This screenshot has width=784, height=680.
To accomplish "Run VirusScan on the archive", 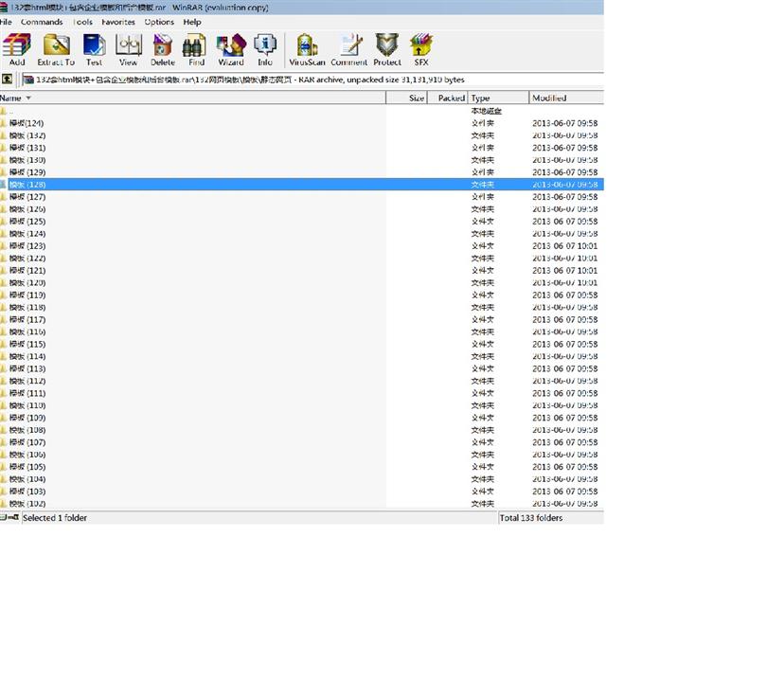I will [x=307, y=49].
